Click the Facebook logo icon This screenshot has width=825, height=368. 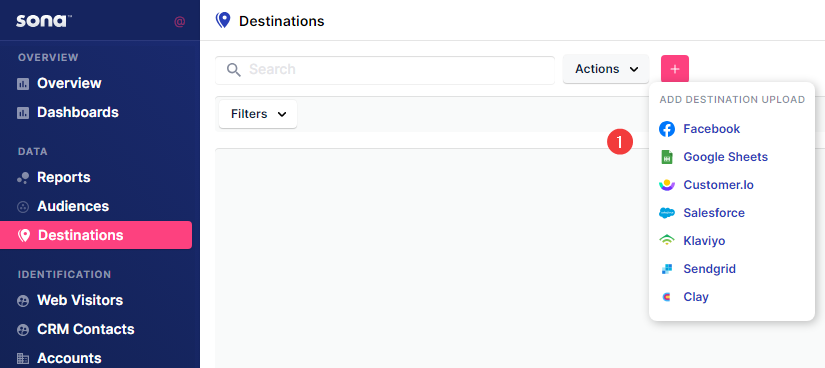click(x=667, y=129)
